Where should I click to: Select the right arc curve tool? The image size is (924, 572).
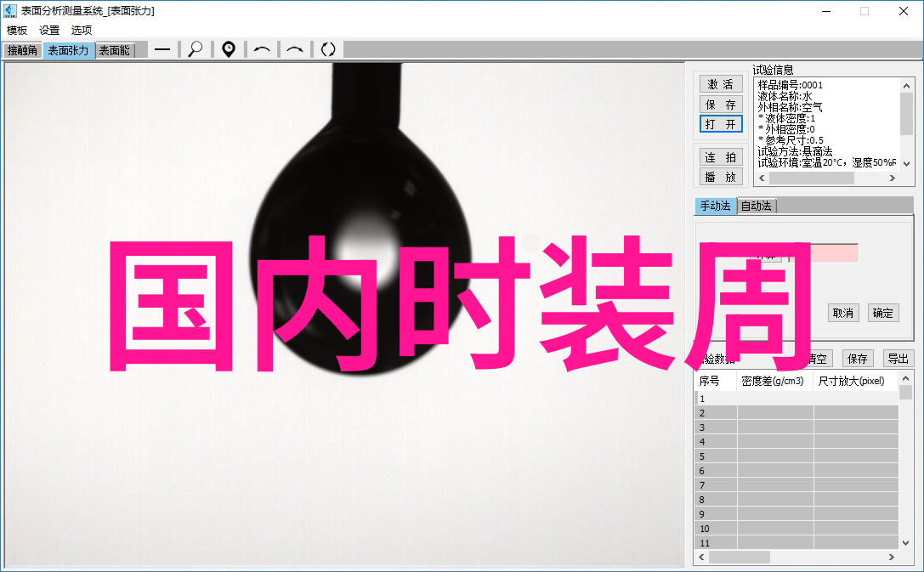pos(295,50)
